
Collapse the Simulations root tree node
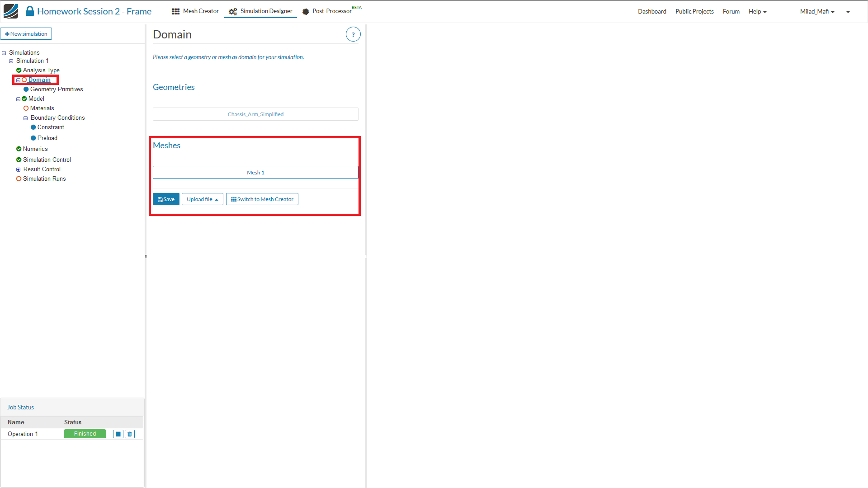[4, 53]
